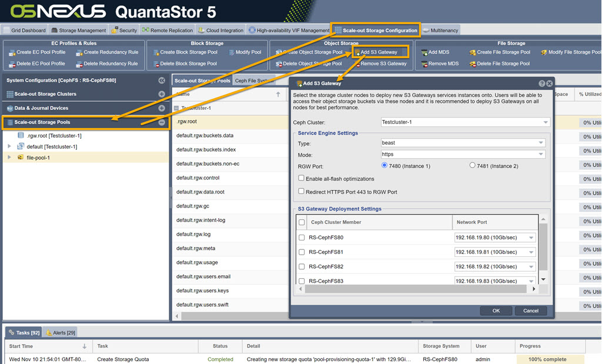Switch to Ceph File System tab

pos(254,81)
